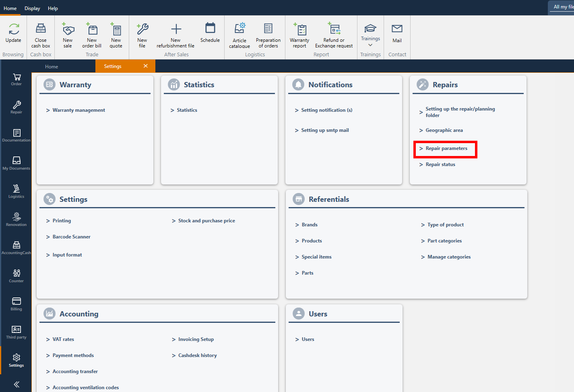Viewport: 574px width, 392px height.
Task: Click the Update refresh icon
Action: tap(14, 29)
